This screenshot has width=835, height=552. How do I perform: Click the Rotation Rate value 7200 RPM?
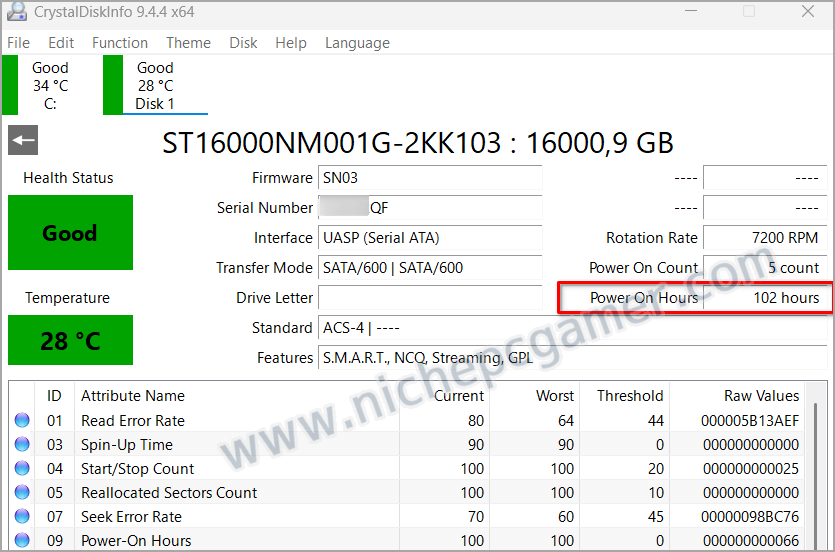coord(765,237)
